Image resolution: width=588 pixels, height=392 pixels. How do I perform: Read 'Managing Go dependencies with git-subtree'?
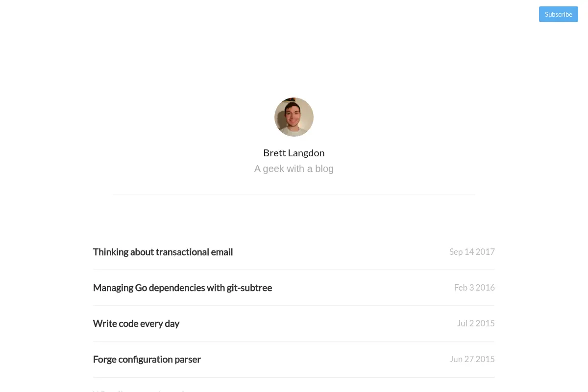[182, 288]
